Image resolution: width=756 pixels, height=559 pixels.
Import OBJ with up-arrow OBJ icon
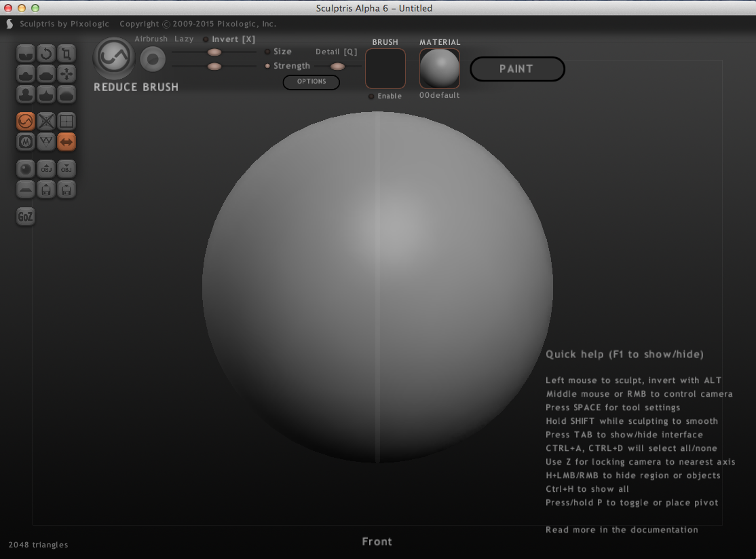[46, 169]
